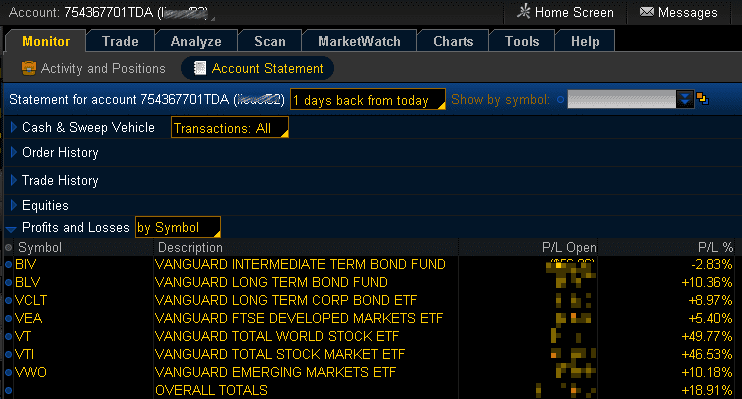Open the Transactions: All selector
Screen dimensions: 742x399
coord(230,128)
